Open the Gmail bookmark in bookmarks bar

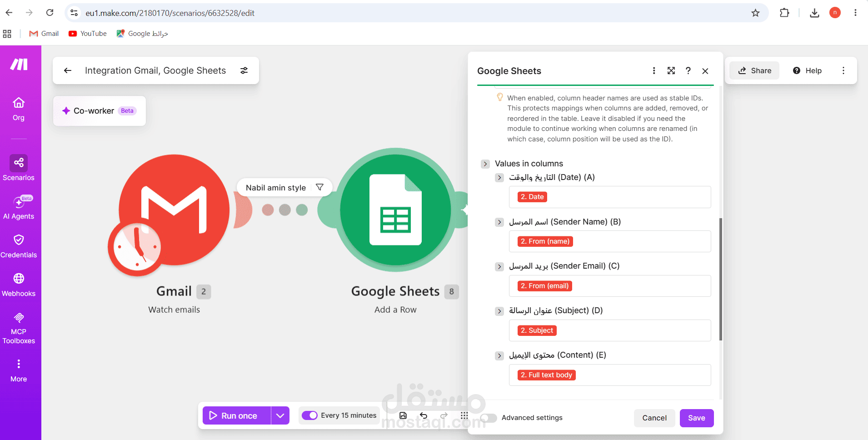44,34
